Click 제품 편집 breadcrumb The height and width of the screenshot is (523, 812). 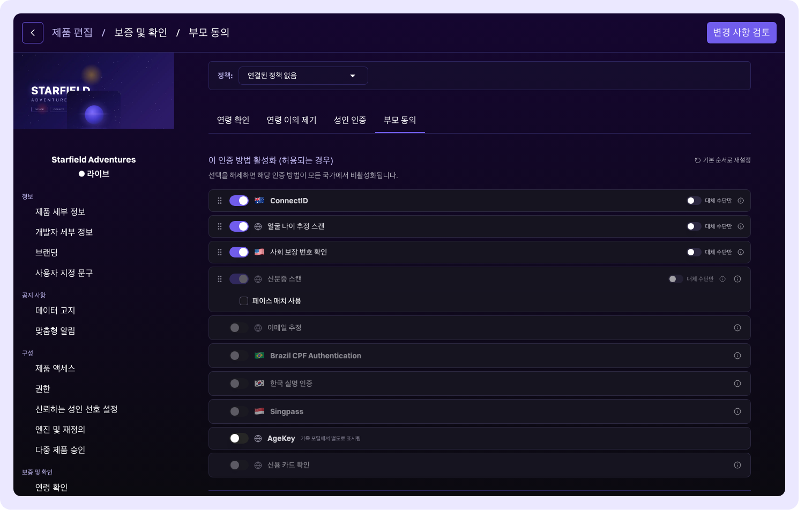[72, 33]
